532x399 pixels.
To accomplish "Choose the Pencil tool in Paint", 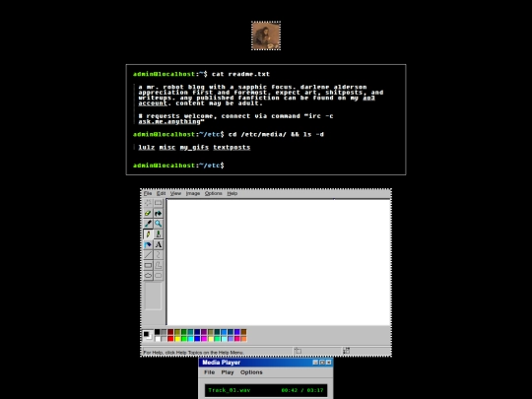I will coord(148,234).
